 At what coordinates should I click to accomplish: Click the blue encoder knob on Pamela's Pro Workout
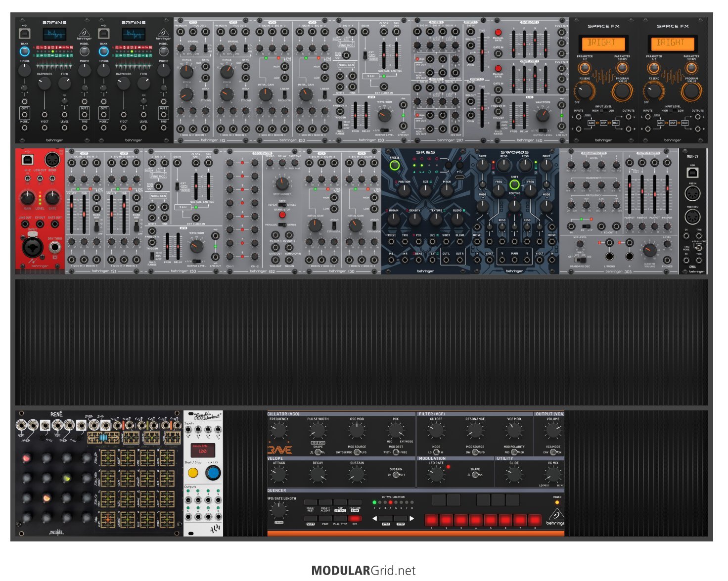[x=213, y=473]
